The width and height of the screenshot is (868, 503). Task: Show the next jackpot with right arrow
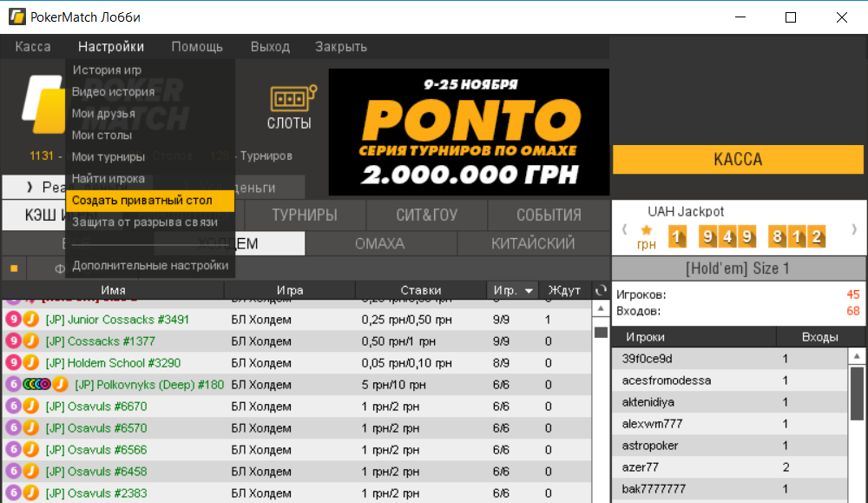[853, 229]
